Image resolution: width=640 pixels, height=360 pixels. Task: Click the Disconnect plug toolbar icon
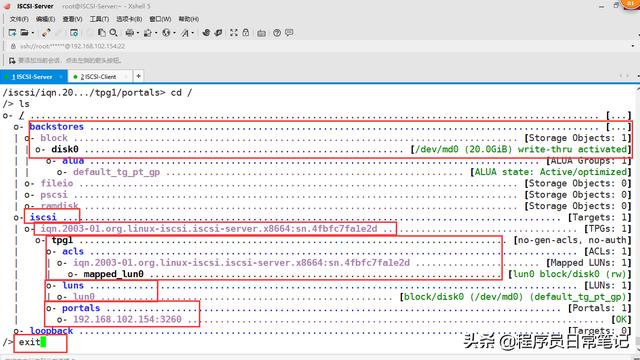[46, 33]
